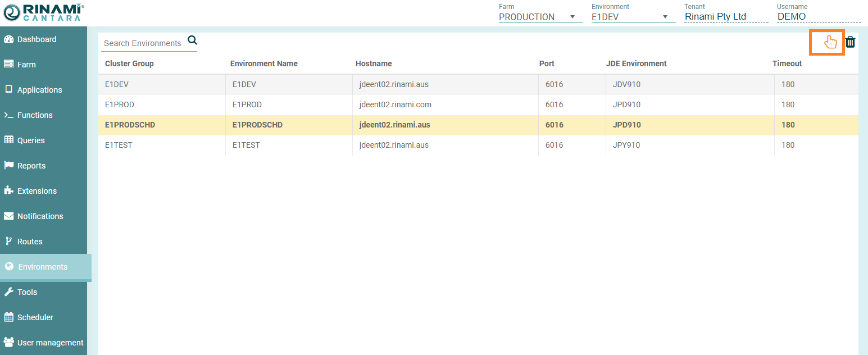Focus the Search Environments input field

coord(143,43)
